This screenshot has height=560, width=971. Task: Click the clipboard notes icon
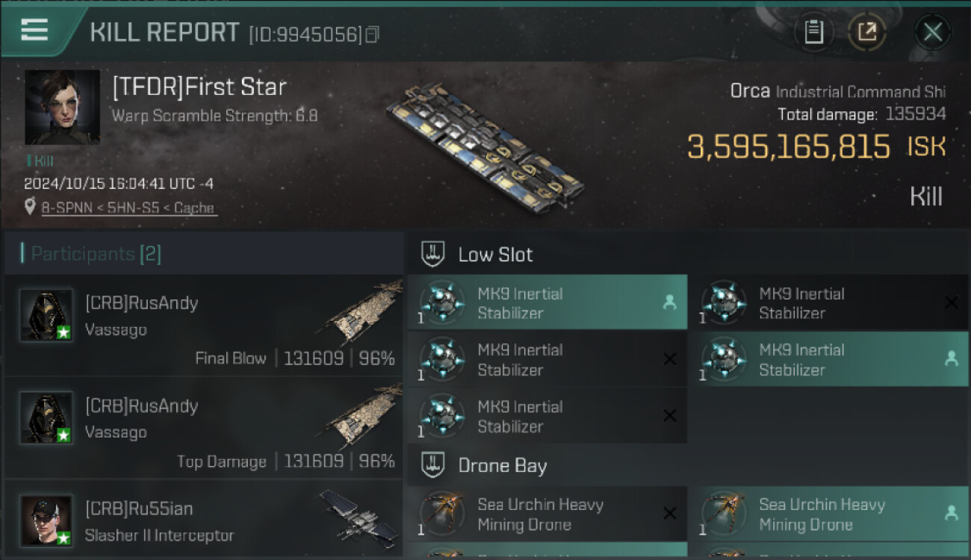click(x=813, y=32)
